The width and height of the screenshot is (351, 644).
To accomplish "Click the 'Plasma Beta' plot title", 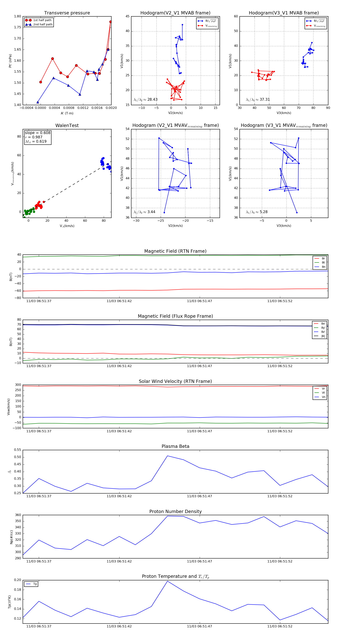I will pos(175,447).
